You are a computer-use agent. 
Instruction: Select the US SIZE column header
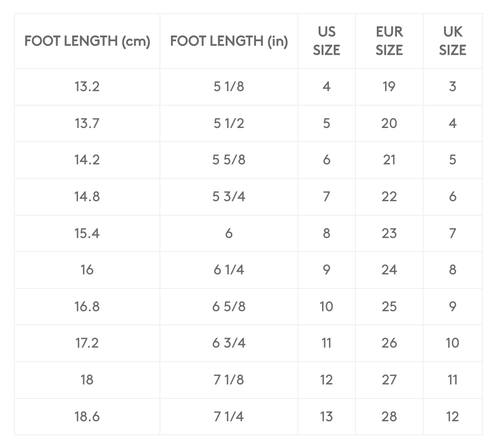(x=326, y=41)
